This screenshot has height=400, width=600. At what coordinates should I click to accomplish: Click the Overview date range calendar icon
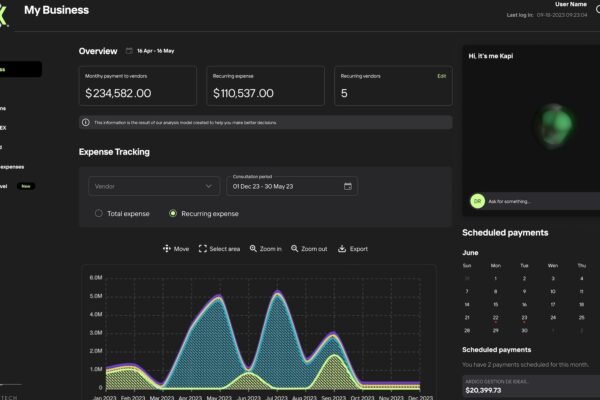pyautogui.click(x=129, y=50)
